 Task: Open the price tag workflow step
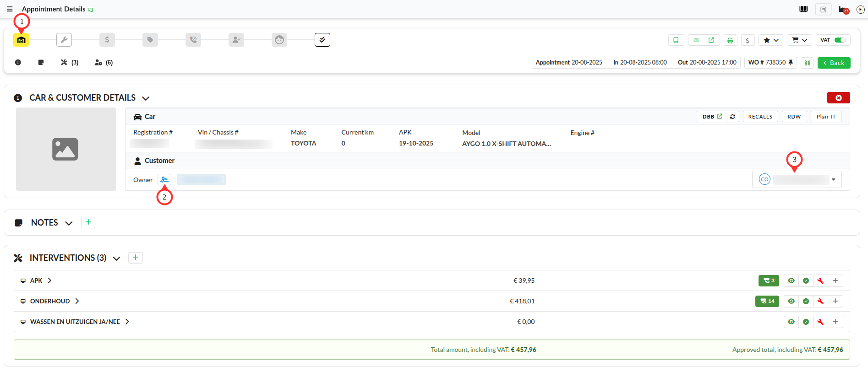pos(150,40)
